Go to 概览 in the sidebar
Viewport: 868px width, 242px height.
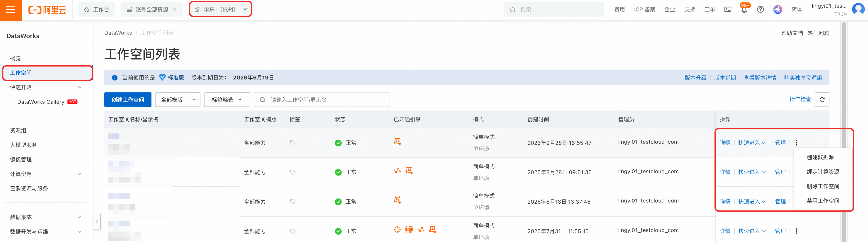[15, 58]
